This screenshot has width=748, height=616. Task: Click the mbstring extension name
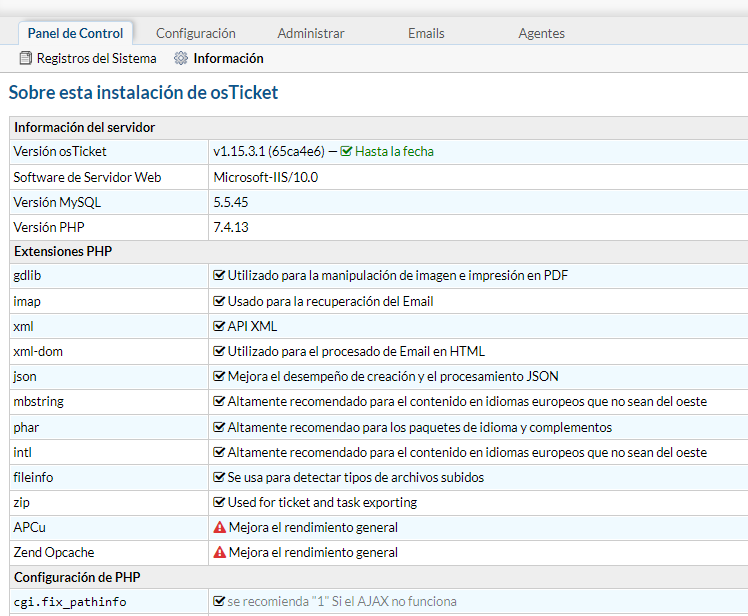point(39,402)
